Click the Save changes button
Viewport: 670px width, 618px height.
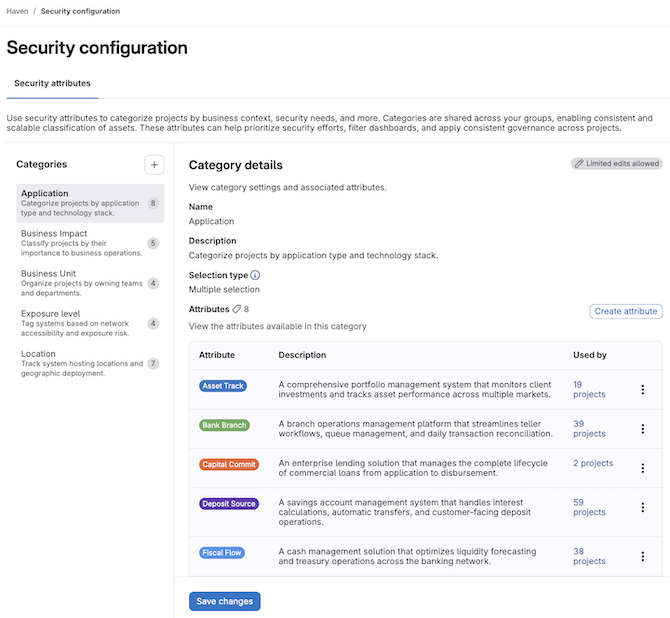[x=224, y=601]
